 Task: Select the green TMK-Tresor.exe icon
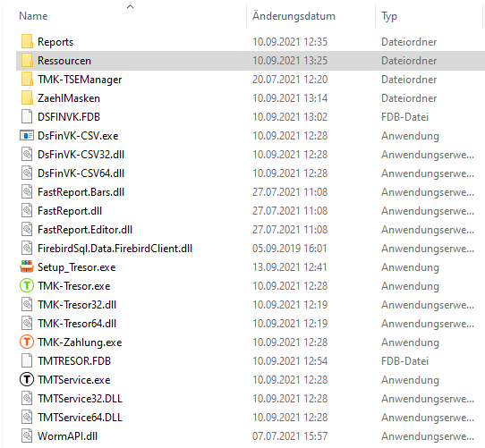click(x=27, y=285)
